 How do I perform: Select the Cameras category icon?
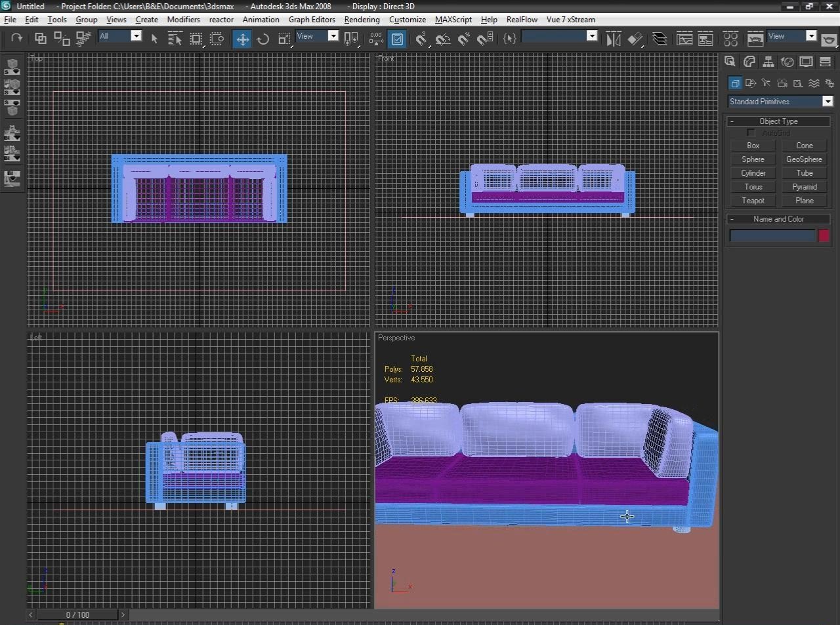[782, 83]
